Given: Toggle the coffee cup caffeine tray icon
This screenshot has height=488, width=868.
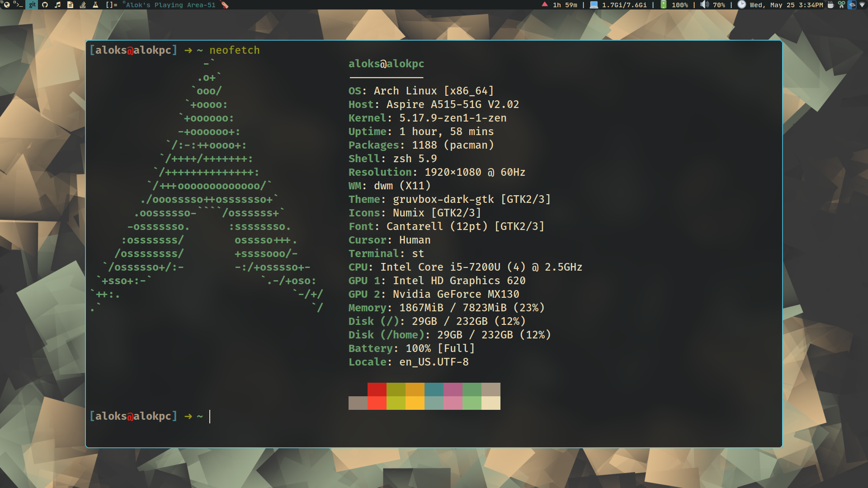Looking at the screenshot, I should point(830,5).
